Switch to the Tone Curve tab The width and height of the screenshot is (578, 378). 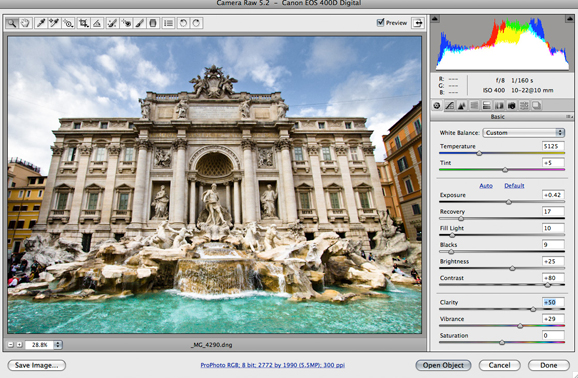(449, 105)
